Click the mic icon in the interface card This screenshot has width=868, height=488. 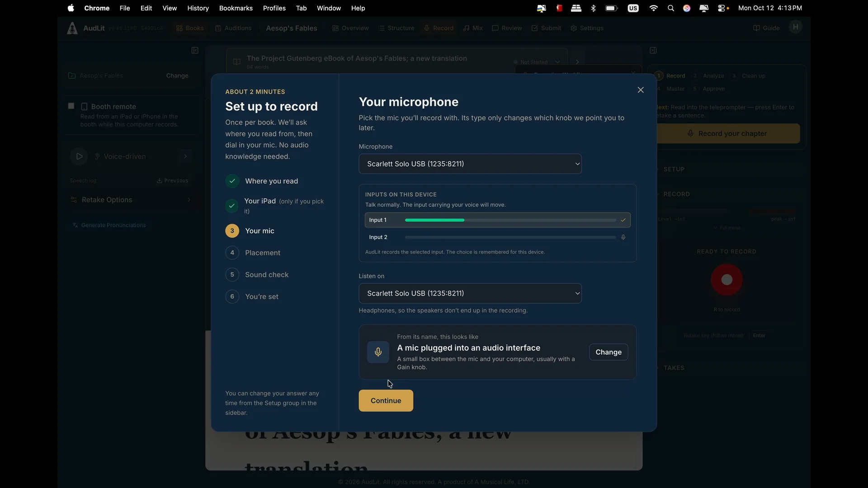(x=378, y=352)
